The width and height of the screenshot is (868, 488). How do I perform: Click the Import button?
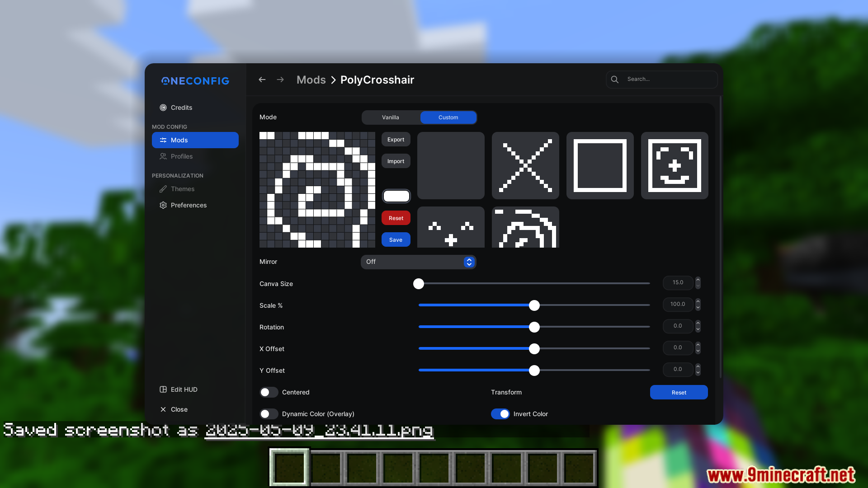[x=396, y=161]
